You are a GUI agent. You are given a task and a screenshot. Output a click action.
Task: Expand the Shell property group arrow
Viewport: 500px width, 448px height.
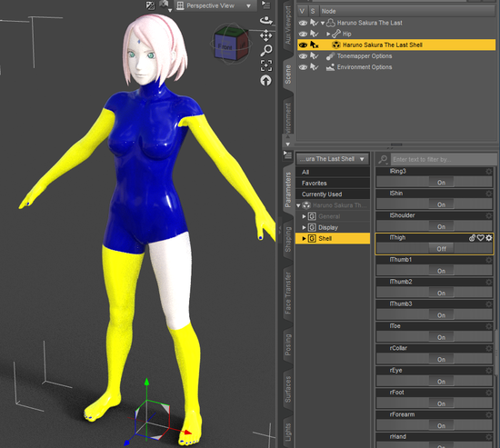304,238
